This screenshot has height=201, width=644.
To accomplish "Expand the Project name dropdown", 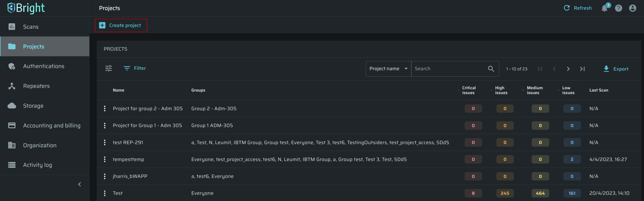I will 389,69.
